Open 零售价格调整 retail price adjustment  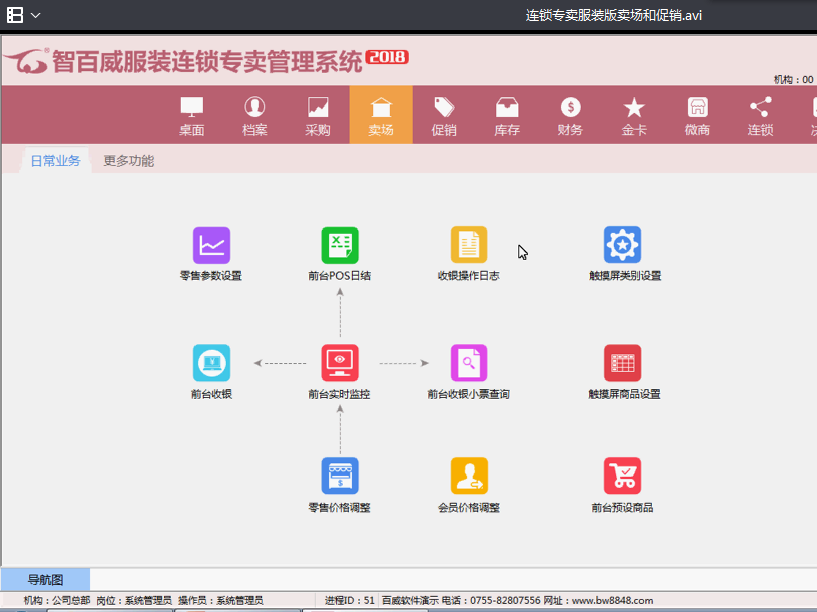tap(340, 476)
